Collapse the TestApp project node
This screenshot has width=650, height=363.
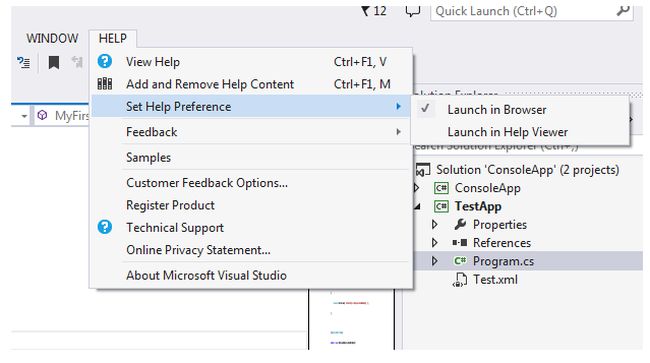417,206
